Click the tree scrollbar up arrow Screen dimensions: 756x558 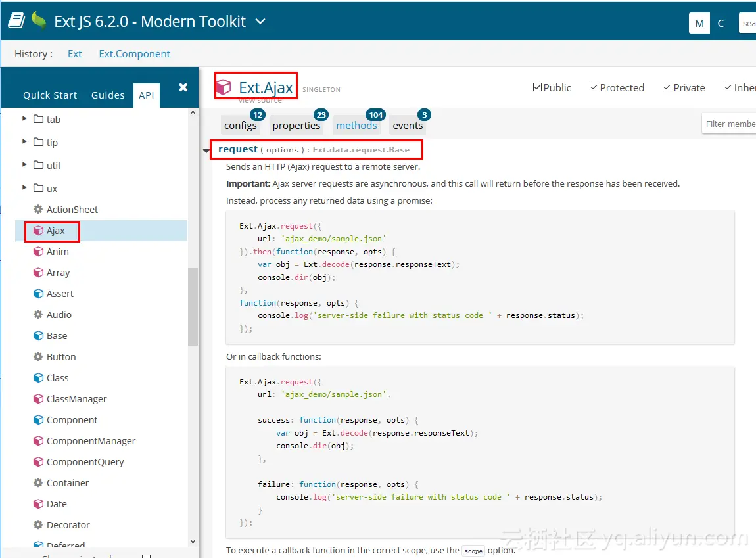193,113
